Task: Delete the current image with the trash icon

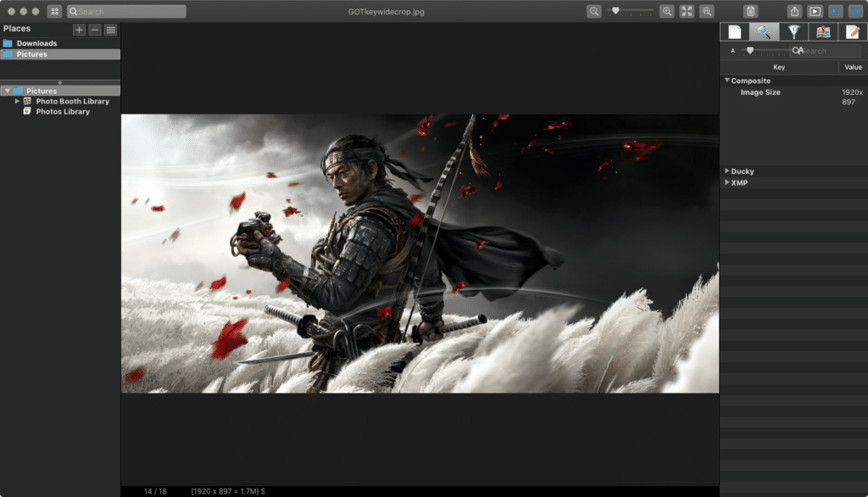Action: tap(753, 11)
